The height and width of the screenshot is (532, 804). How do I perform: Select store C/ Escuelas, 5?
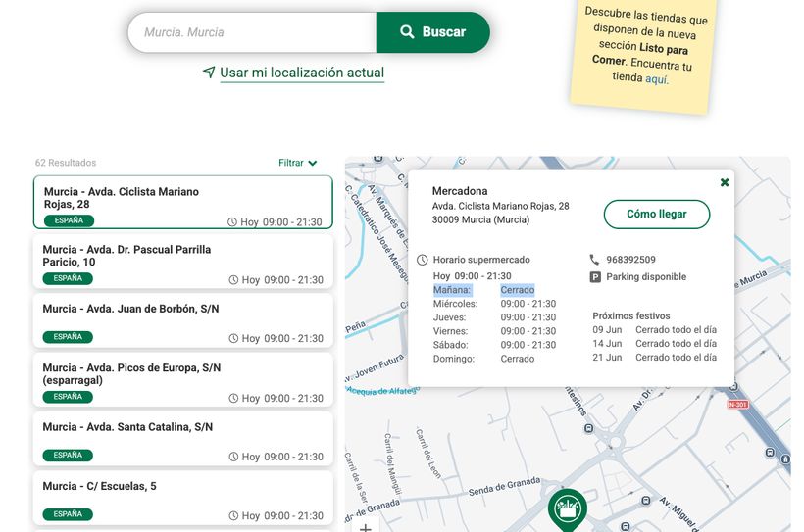click(183, 498)
